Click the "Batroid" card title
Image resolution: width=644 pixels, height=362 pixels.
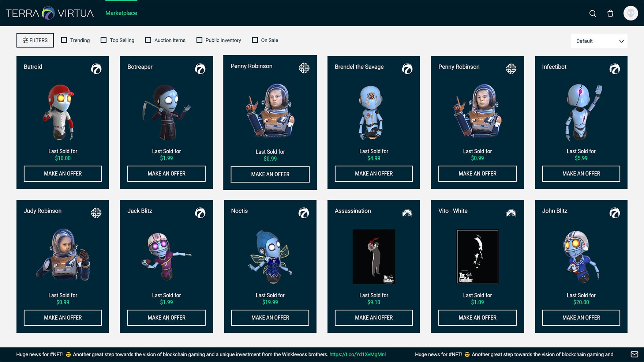33,67
